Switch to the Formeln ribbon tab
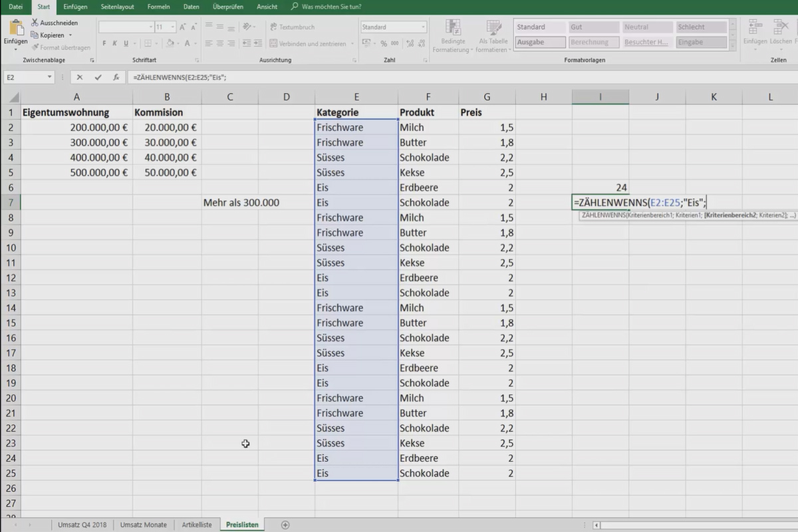This screenshot has height=532, width=798. [x=158, y=7]
